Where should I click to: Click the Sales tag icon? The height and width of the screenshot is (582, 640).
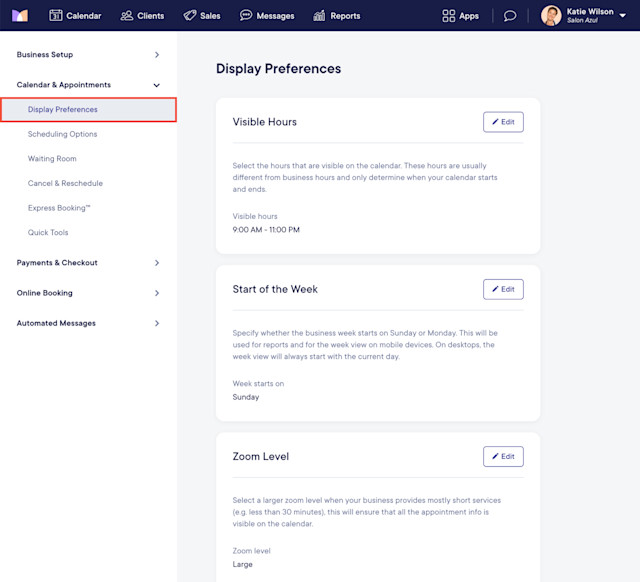[x=190, y=16]
